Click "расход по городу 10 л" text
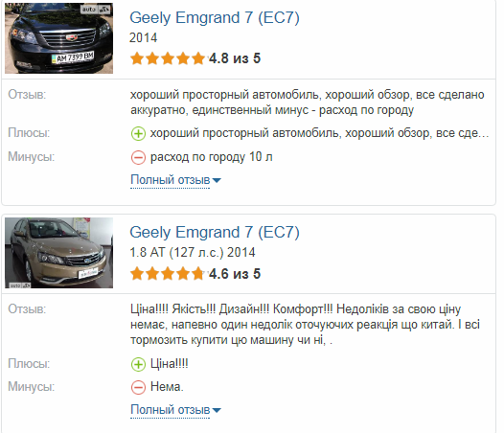This screenshot has height=433, width=504. click(212, 157)
